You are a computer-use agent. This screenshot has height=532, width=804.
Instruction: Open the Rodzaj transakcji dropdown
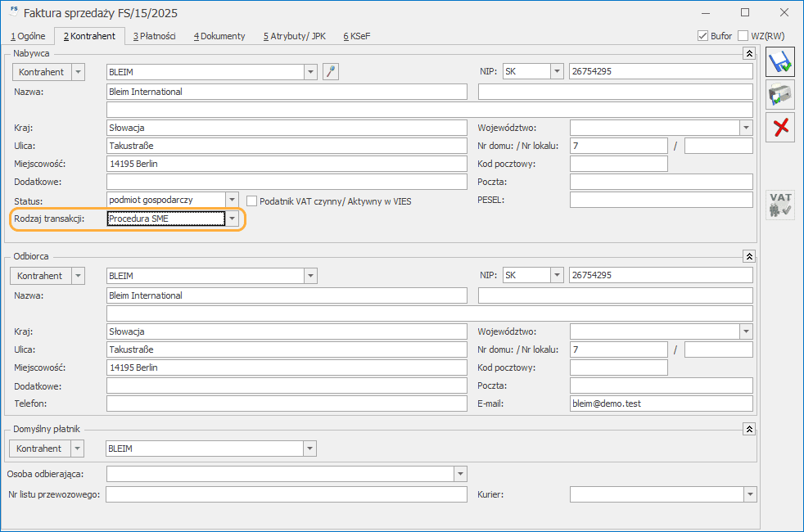pyautogui.click(x=233, y=219)
